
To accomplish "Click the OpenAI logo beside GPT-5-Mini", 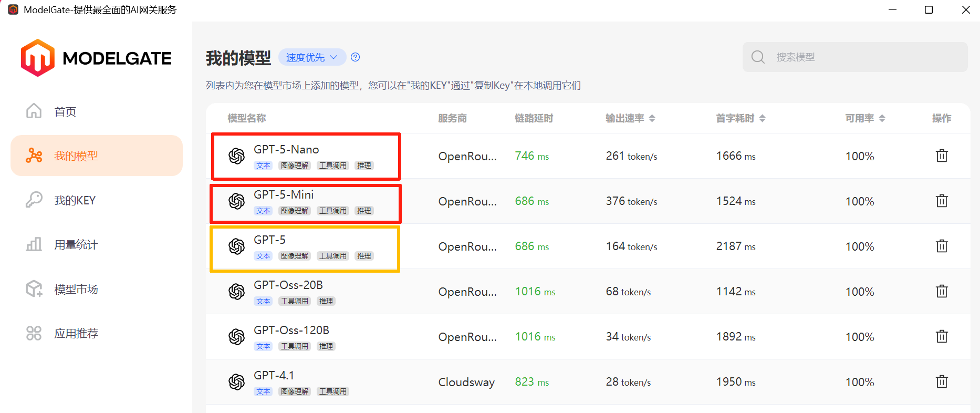I will [x=237, y=201].
